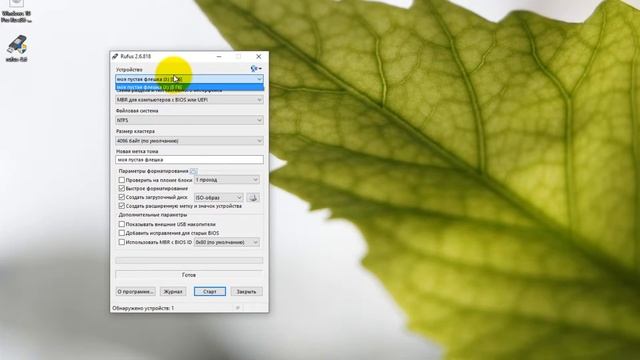Open the bad block passes count dropdown
This screenshot has height=360, width=640.
pyautogui.click(x=227, y=180)
